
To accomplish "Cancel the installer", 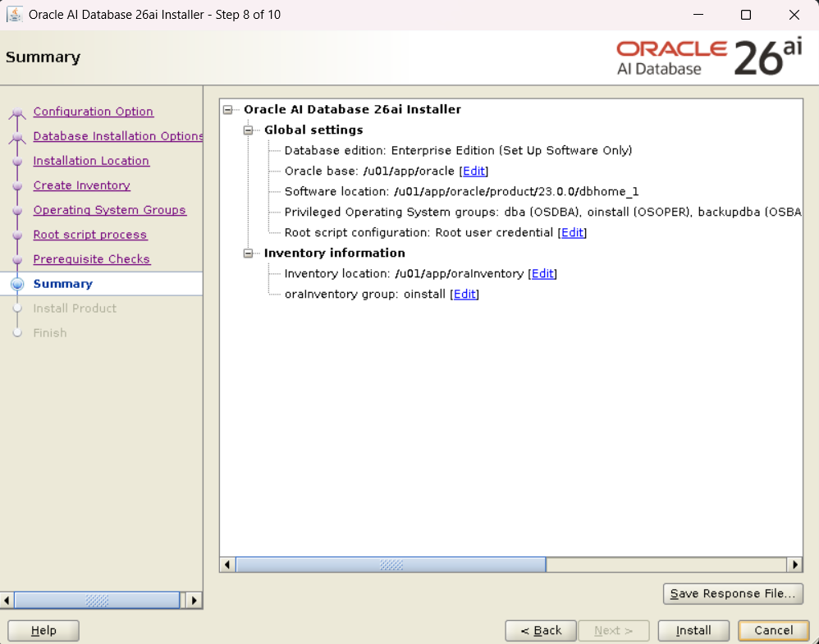I will coord(773,630).
